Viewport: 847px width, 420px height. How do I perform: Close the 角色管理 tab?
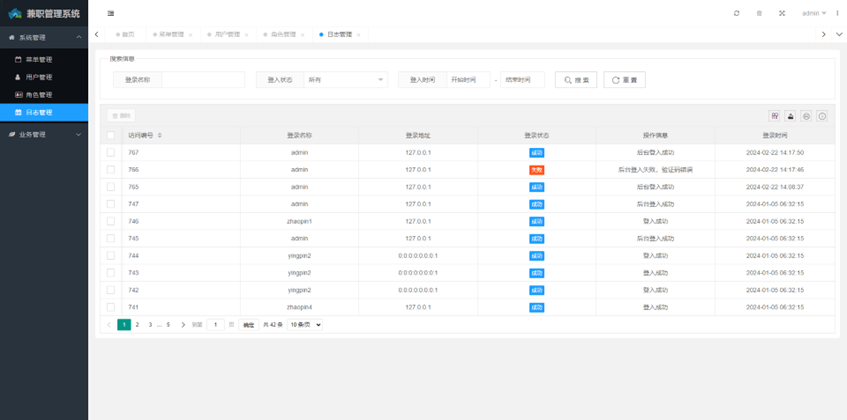click(x=302, y=35)
